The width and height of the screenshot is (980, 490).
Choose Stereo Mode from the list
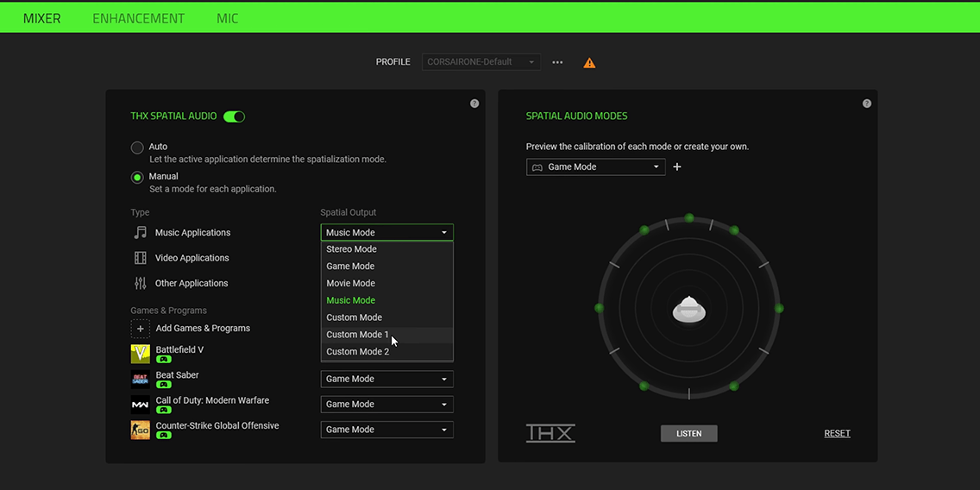click(386, 249)
